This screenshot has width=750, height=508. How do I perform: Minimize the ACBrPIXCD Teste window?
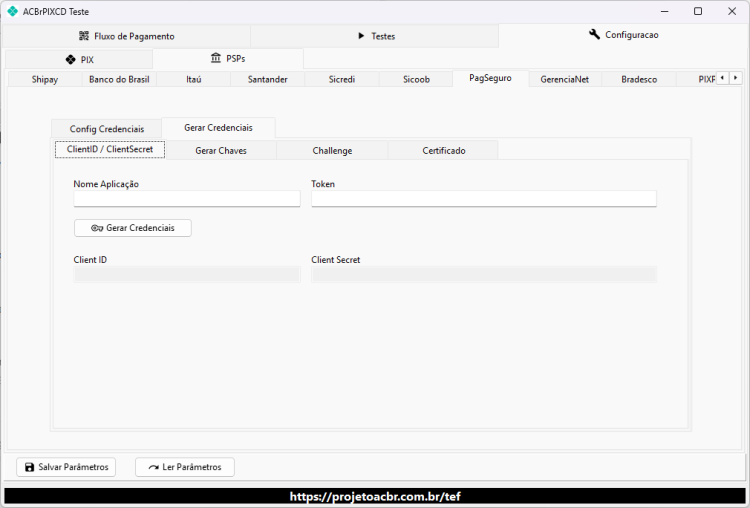click(x=664, y=11)
